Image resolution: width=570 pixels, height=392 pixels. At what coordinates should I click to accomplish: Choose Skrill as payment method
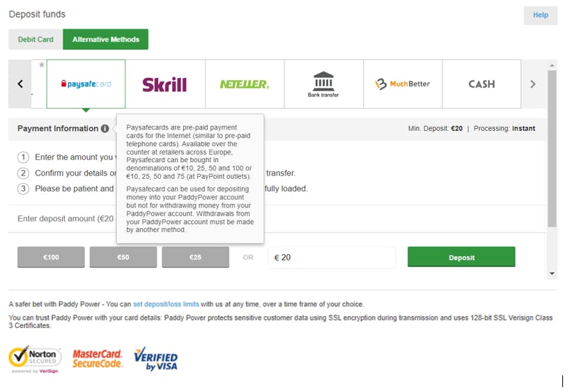(165, 84)
